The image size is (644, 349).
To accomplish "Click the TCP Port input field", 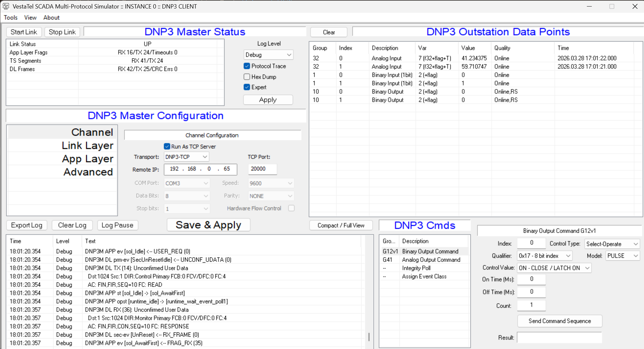I will pos(262,169).
